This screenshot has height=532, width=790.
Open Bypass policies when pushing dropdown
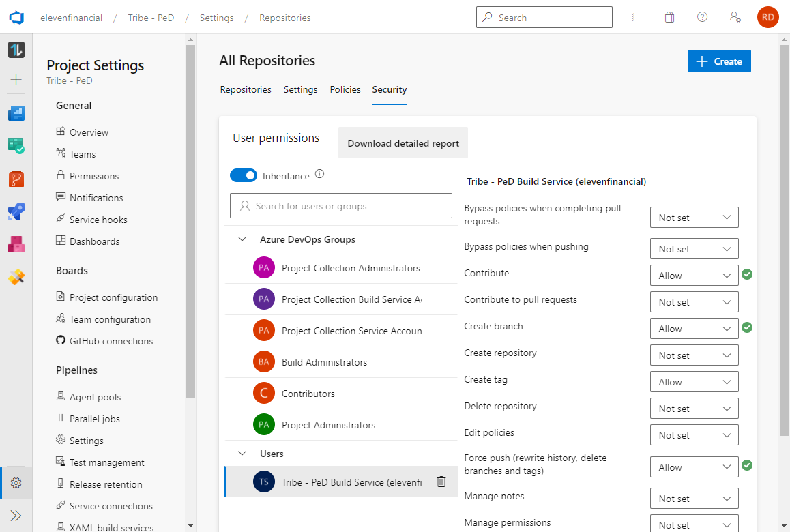pos(694,249)
